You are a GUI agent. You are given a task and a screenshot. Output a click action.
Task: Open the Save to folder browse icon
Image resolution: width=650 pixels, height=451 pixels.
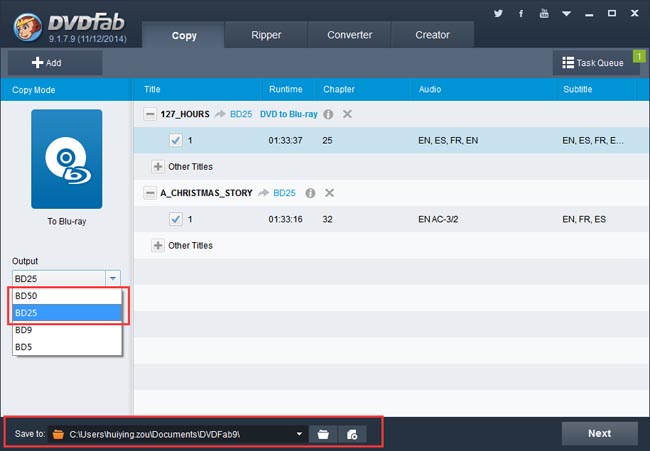[323, 434]
